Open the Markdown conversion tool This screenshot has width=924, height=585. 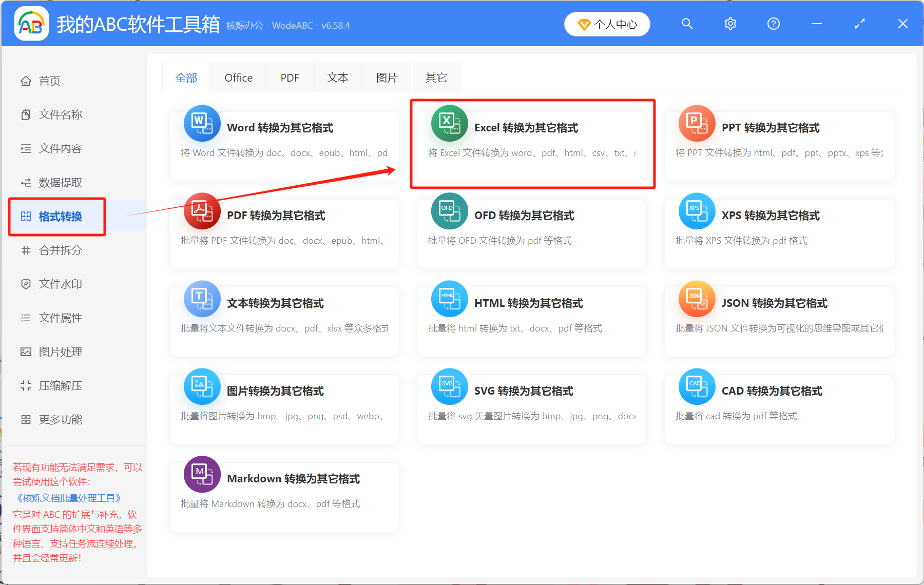(x=284, y=489)
